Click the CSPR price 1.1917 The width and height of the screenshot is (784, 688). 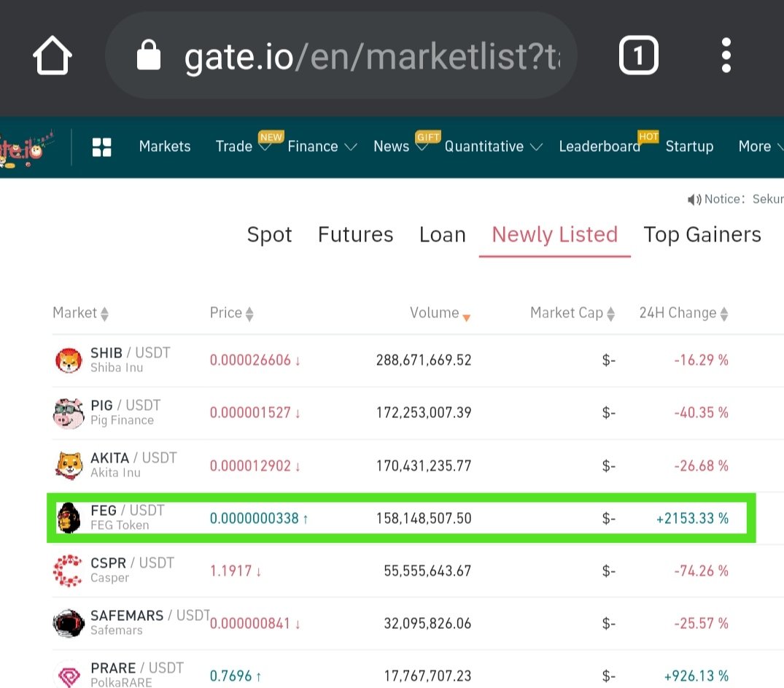click(236, 571)
